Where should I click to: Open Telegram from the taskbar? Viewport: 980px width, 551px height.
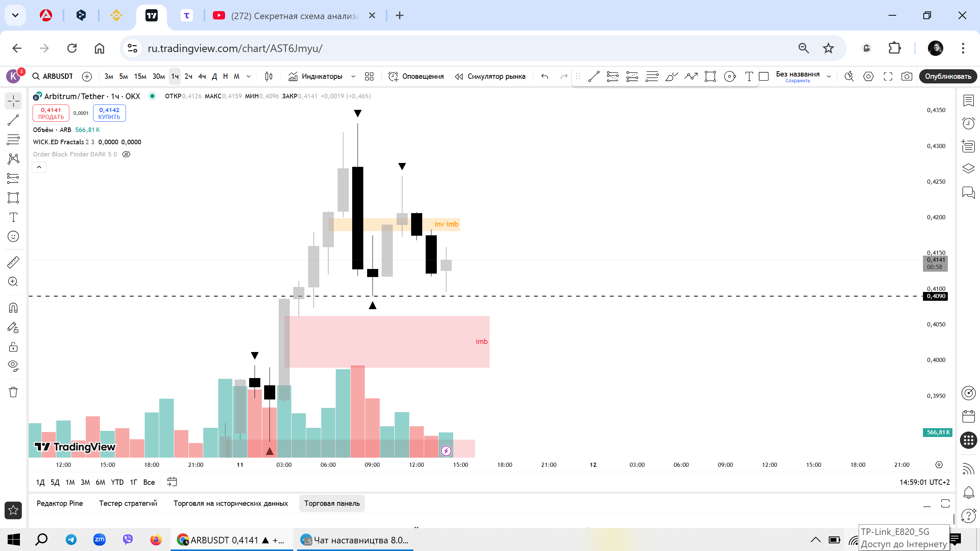tap(71, 540)
